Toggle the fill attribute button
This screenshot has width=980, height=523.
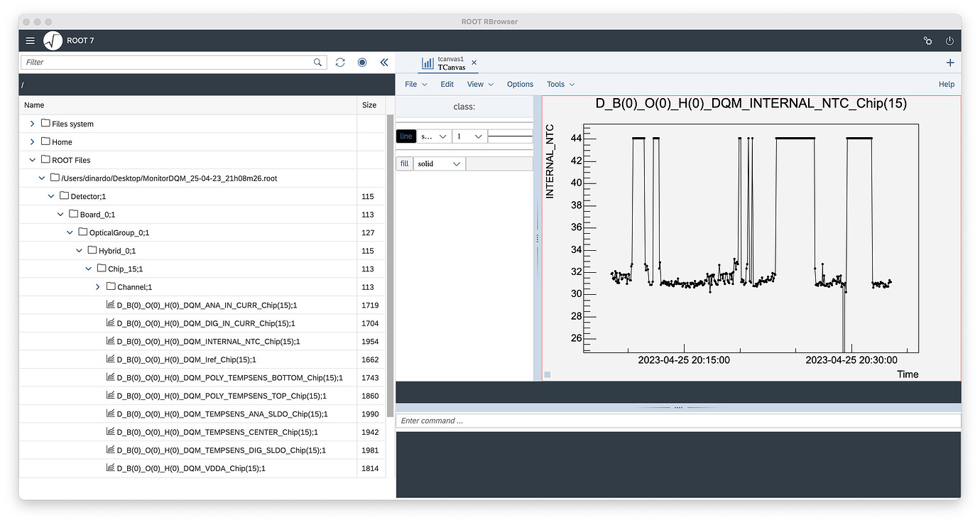(404, 163)
